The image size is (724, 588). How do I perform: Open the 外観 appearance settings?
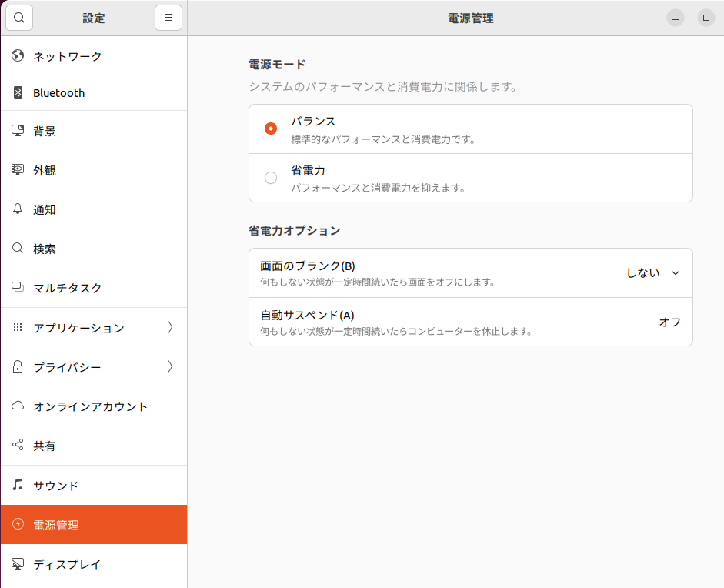(45, 170)
